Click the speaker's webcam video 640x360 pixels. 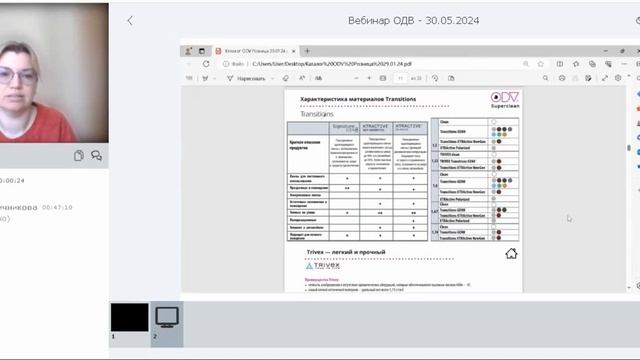(x=54, y=73)
